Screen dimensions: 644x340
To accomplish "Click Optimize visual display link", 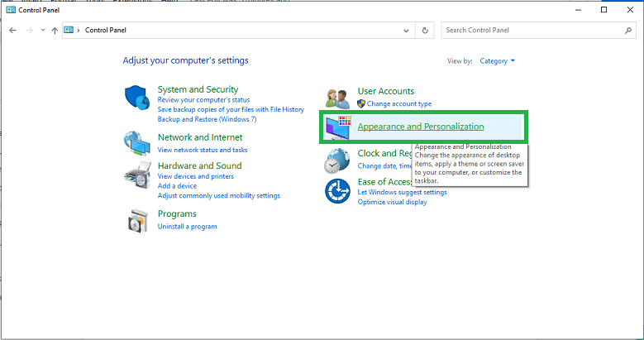I will pyautogui.click(x=392, y=202).
